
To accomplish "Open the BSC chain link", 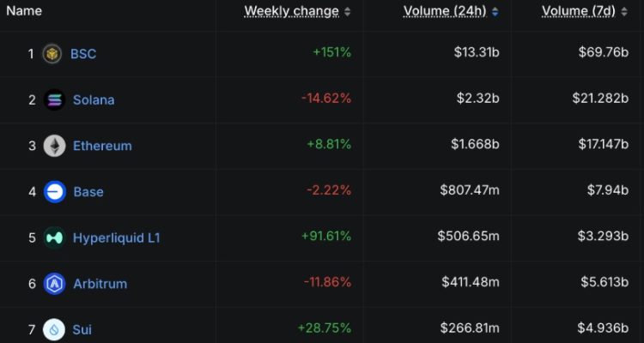I will pyautogui.click(x=83, y=54).
